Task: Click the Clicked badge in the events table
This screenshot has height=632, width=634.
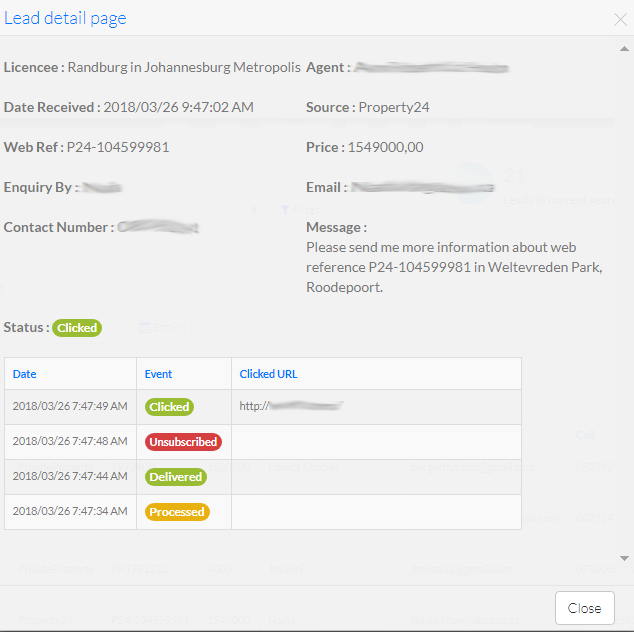Action: pos(169,407)
